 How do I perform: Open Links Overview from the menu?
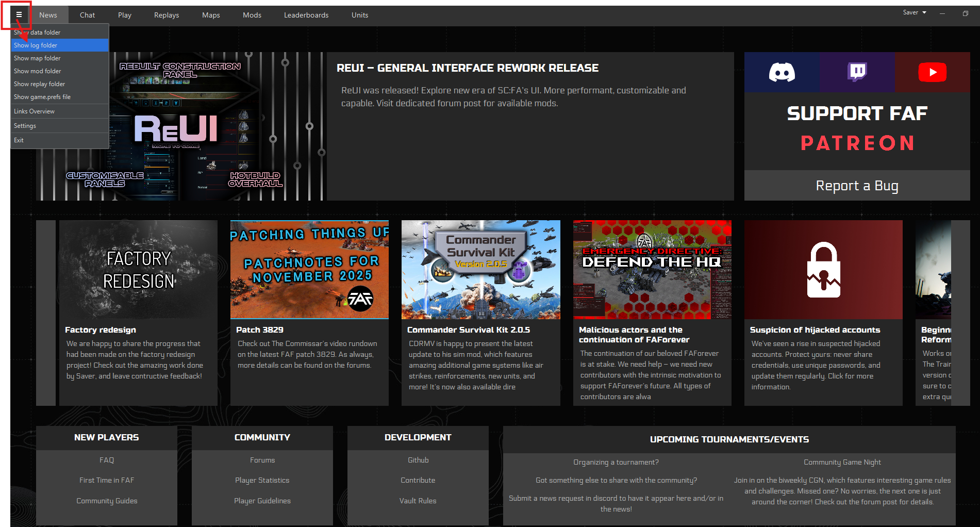[x=60, y=111]
